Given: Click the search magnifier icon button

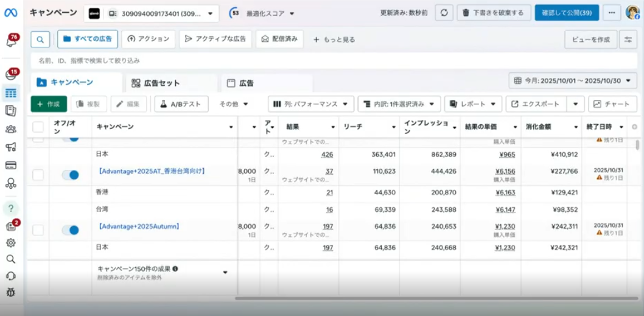Looking at the screenshot, I should click(40, 40).
